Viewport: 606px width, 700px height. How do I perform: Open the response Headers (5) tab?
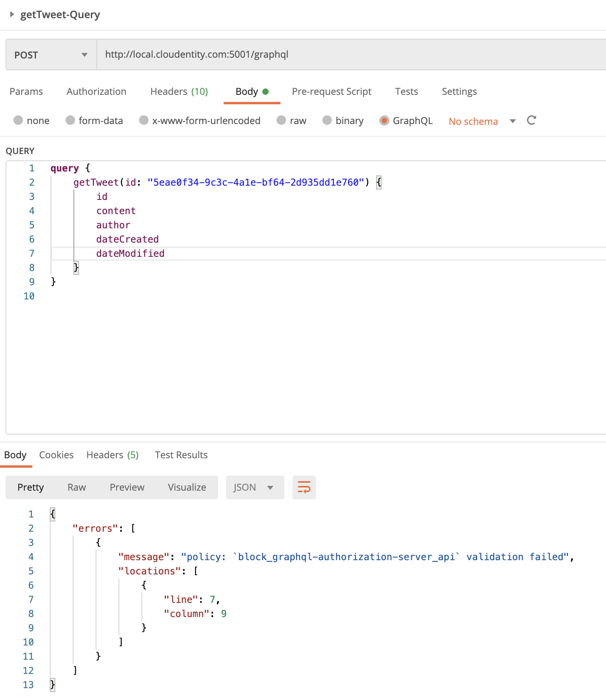point(113,455)
